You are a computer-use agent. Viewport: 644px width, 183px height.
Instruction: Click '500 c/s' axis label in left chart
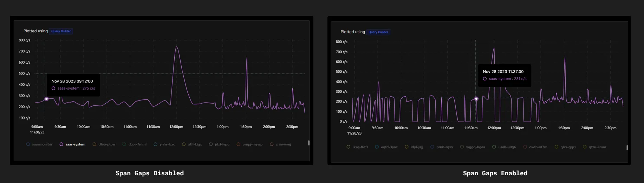[x=25, y=73]
